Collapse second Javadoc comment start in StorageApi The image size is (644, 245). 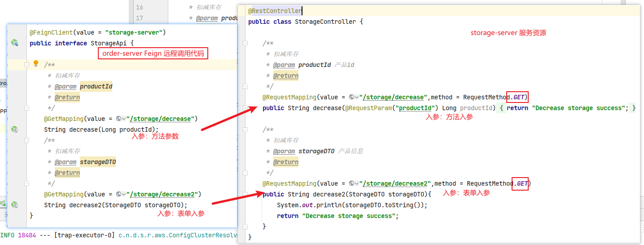click(x=27, y=140)
